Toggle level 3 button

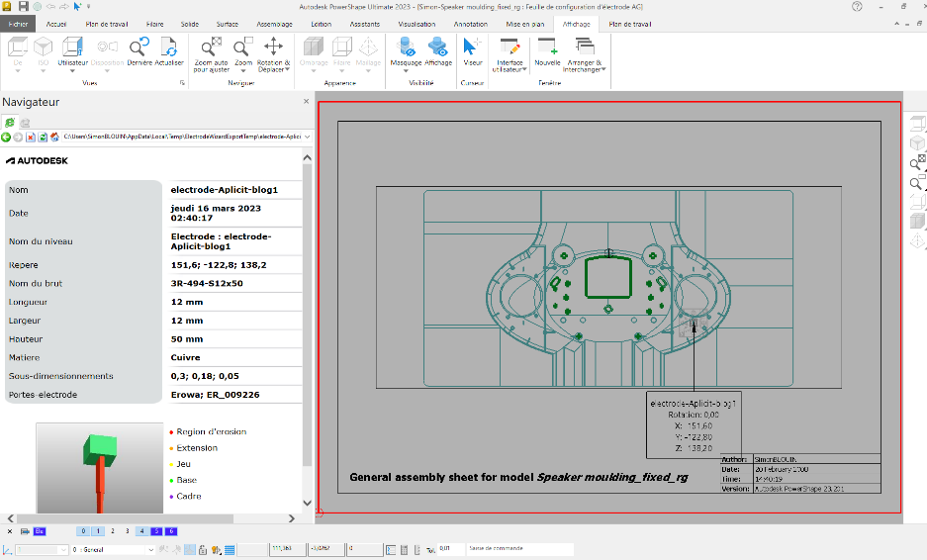click(127, 531)
